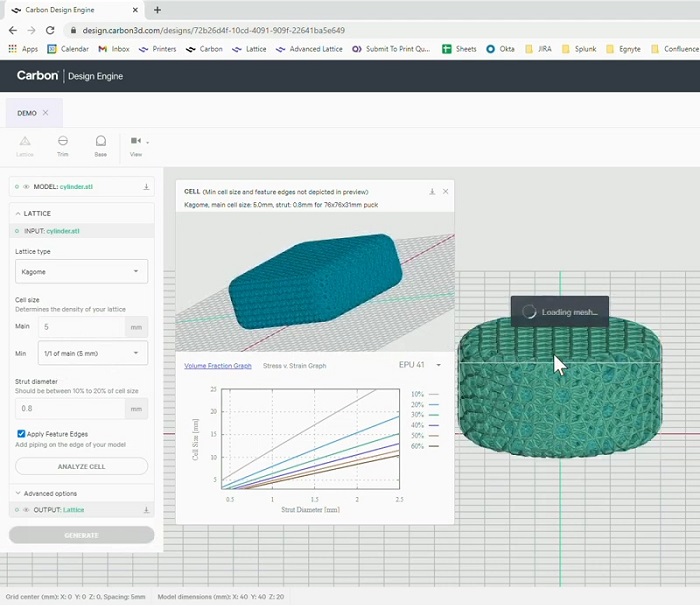
Task: Click the ANALYZE CELL button
Action: click(x=82, y=466)
